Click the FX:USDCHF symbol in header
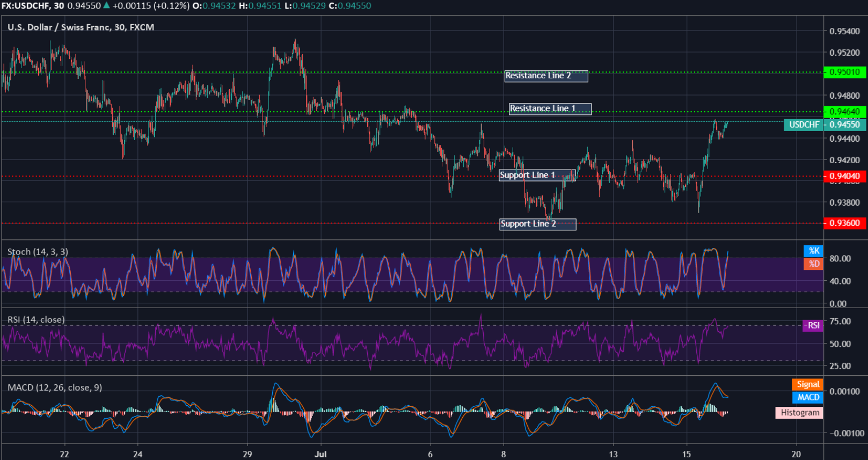The height and width of the screenshot is (460, 868). coord(25,6)
